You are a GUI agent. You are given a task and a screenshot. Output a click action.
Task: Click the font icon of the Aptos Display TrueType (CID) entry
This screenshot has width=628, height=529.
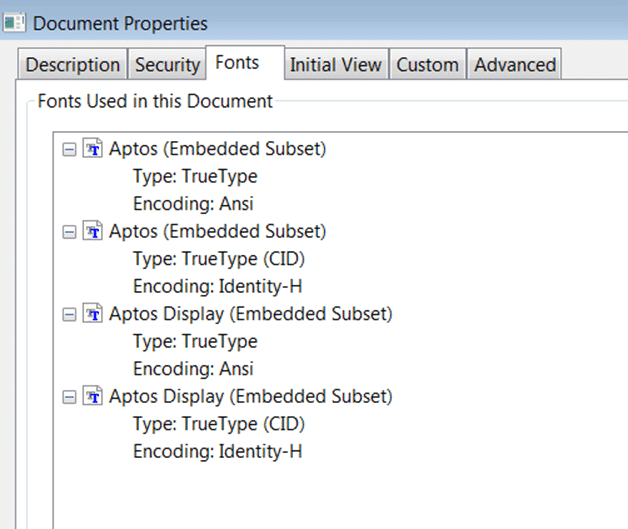pos(93,396)
